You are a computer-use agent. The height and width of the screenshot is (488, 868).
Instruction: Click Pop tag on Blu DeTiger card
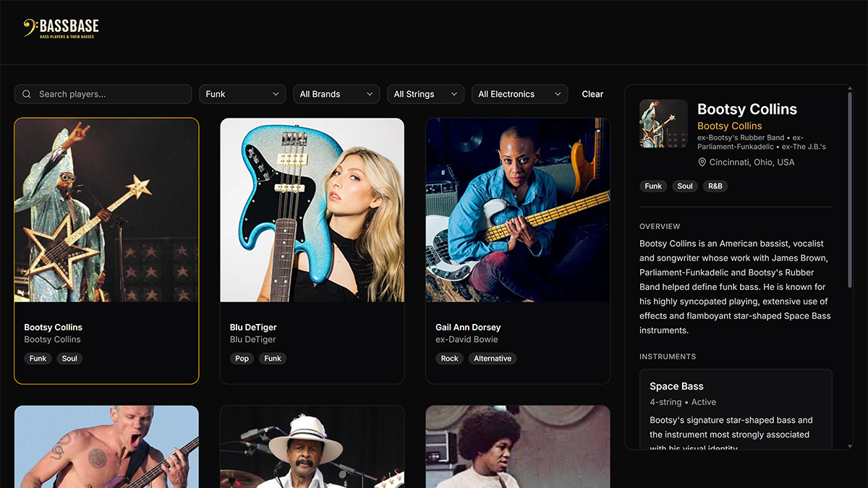[242, 359]
